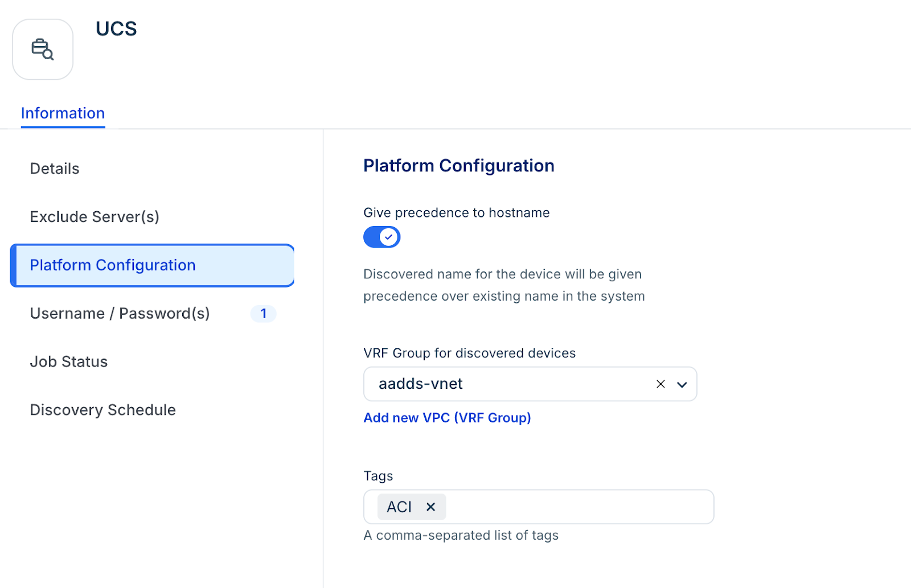911x588 pixels.
Task: Click the UCS page title
Action: (x=116, y=28)
